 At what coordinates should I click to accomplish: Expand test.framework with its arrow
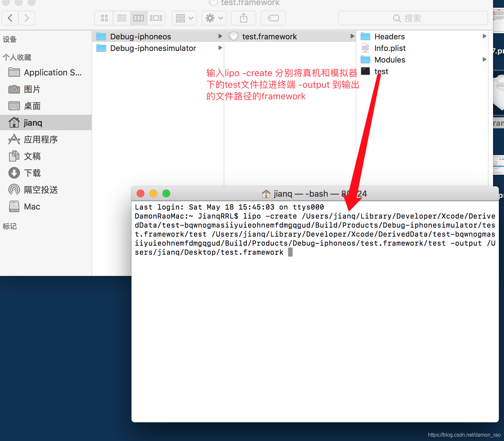(352, 36)
